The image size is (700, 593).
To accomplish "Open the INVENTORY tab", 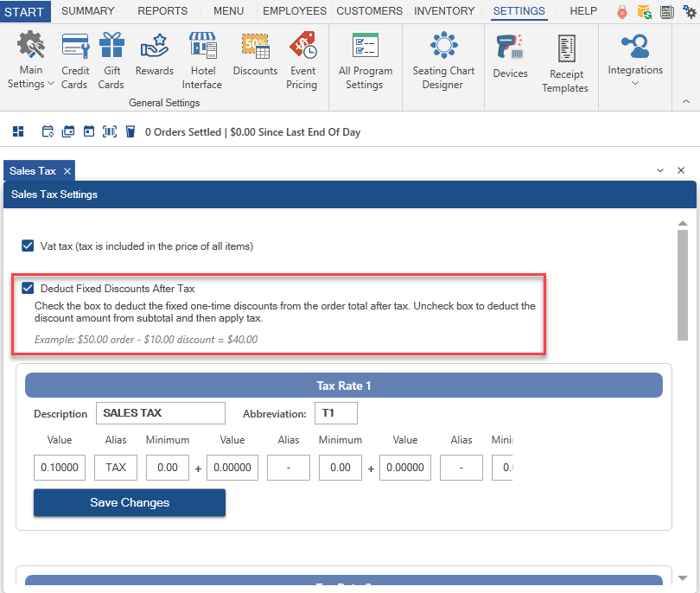I will coord(444,11).
